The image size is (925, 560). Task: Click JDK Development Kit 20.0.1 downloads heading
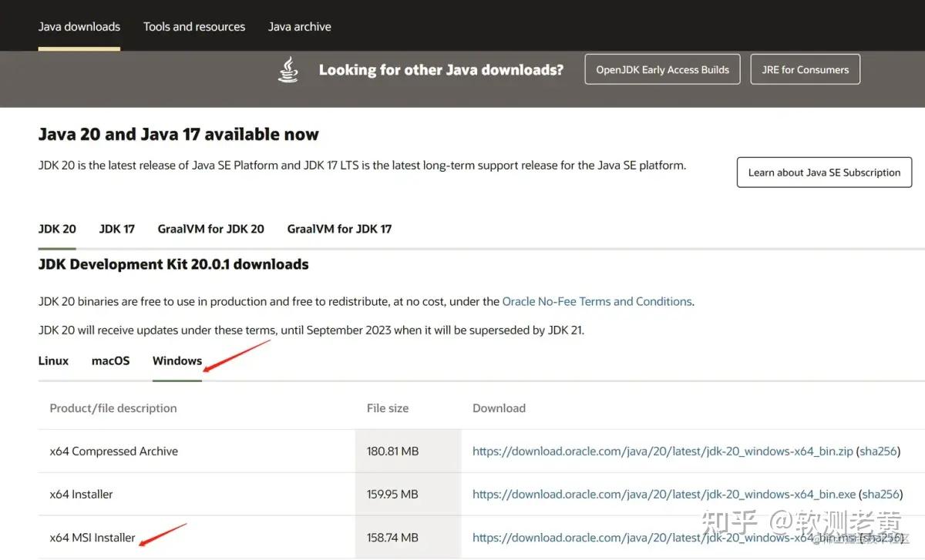coord(173,264)
